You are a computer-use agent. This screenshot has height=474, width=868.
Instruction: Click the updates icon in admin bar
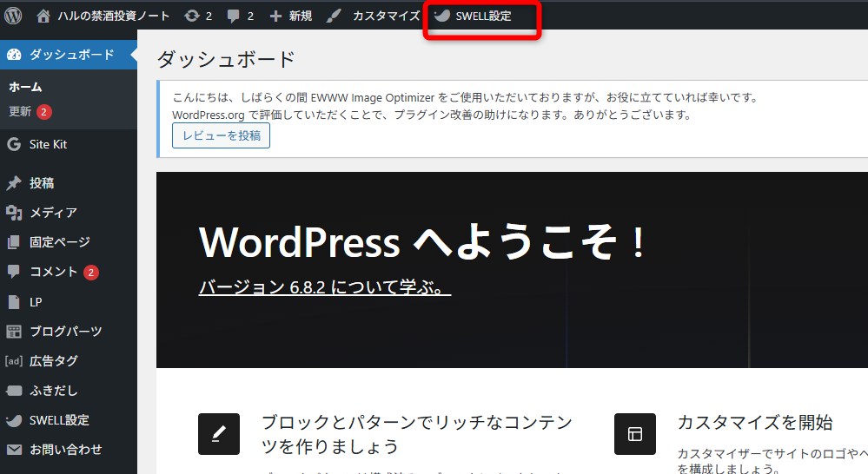[191, 16]
